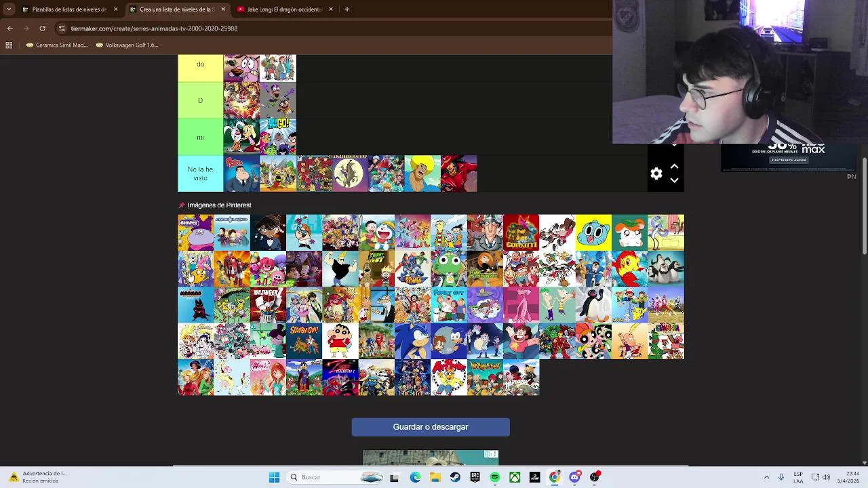Open Steam from the taskbar
This screenshot has height=488, width=868.
455,477
